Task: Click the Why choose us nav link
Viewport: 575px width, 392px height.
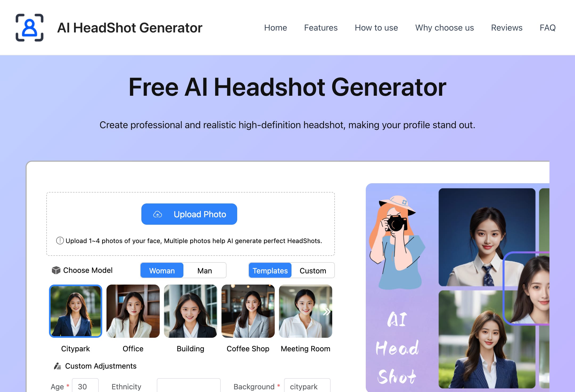Action: click(444, 27)
